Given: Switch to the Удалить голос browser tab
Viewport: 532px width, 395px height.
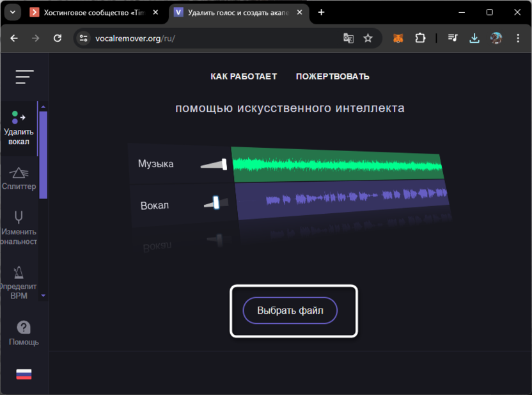Looking at the screenshot, I should coord(238,13).
